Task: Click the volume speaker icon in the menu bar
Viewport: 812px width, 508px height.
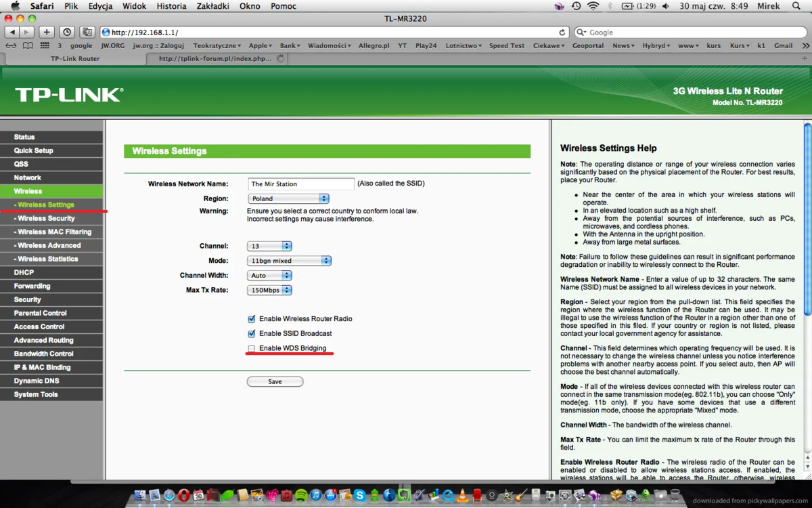Action: 666,6
